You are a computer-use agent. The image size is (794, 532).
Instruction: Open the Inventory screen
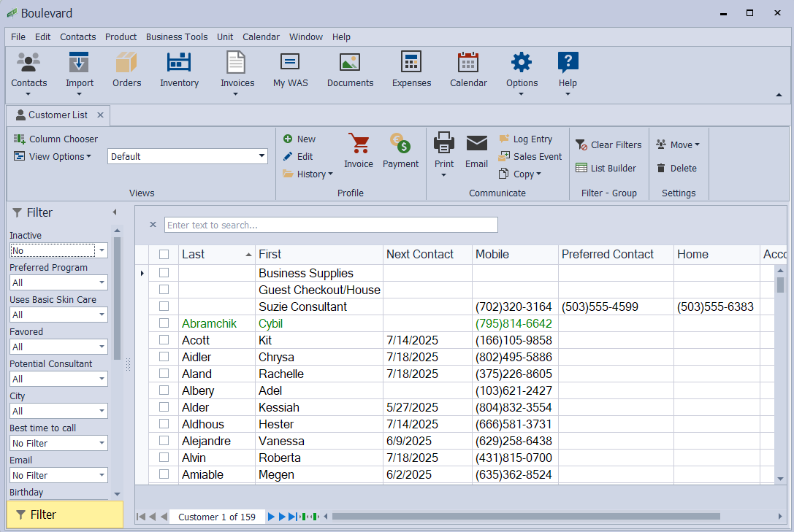click(x=179, y=69)
